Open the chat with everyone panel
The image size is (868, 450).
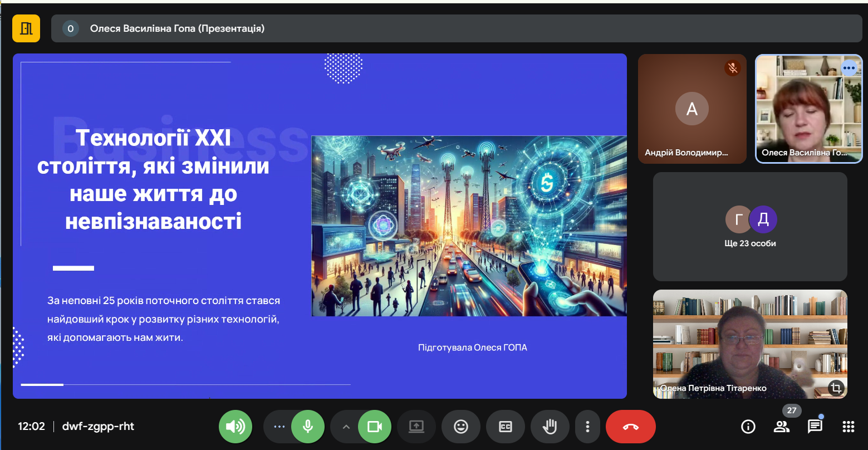(815, 427)
